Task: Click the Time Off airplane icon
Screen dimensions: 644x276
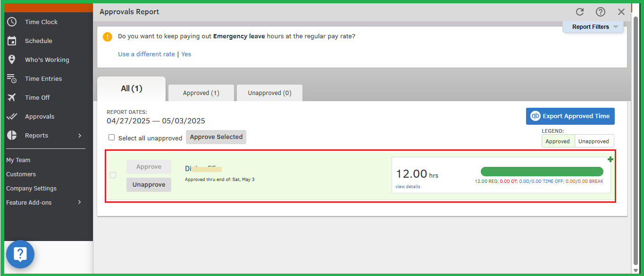Action: point(12,97)
